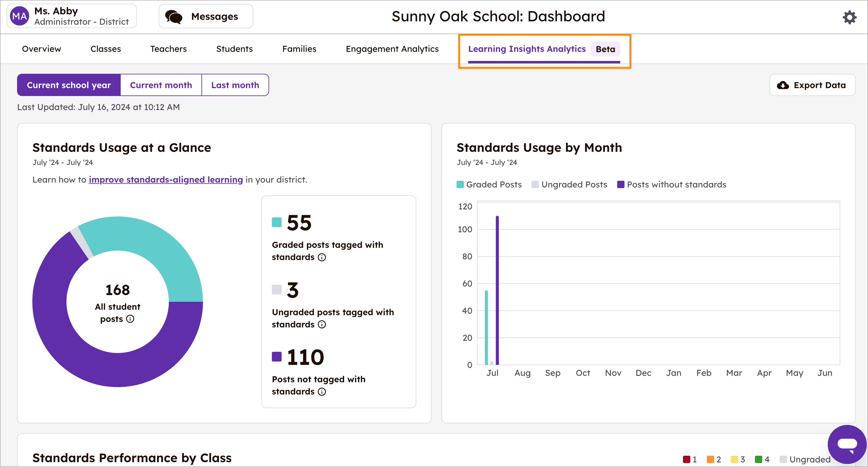Viewport: 868px width, 467px height.
Task: Toggle Ungraded Posts legend swatch in monthly chart
Action: coord(535,185)
